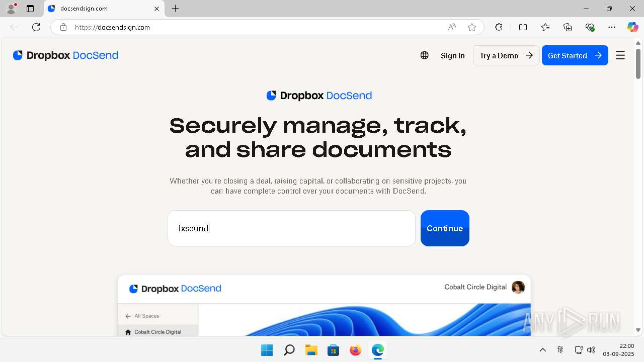Toggle Split screen view
Viewport: 644px width, 362px height.
[x=523, y=27]
